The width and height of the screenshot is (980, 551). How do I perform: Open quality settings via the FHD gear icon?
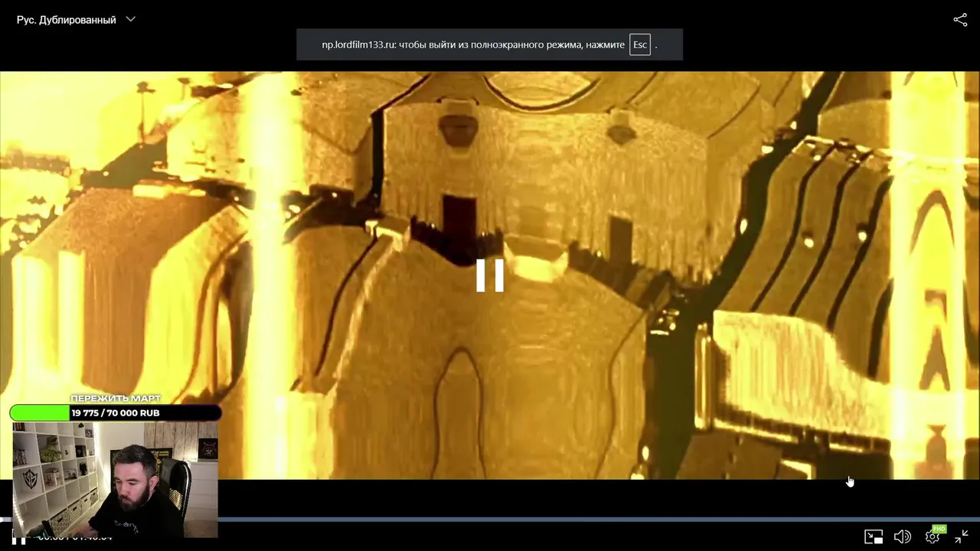[933, 536]
